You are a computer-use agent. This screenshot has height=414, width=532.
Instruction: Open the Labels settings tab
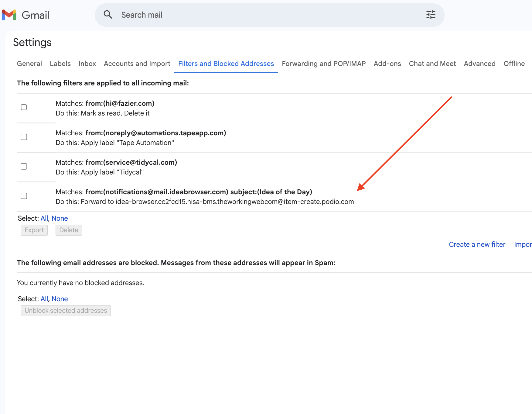[60, 64]
